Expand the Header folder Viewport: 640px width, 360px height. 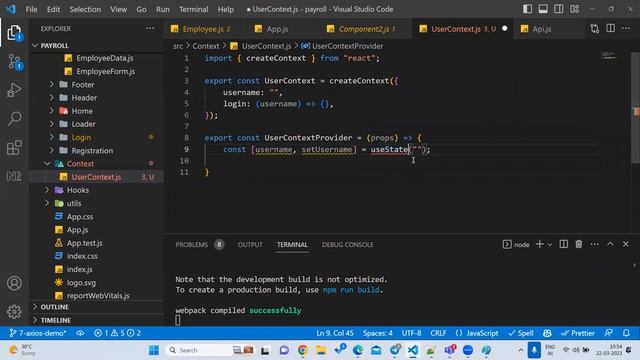(52, 98)
